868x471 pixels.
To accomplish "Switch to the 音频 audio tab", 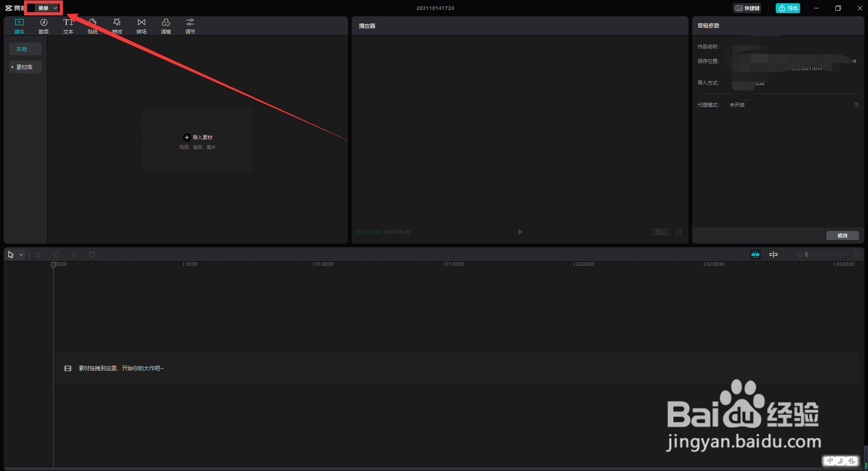I will click(44, 26).
